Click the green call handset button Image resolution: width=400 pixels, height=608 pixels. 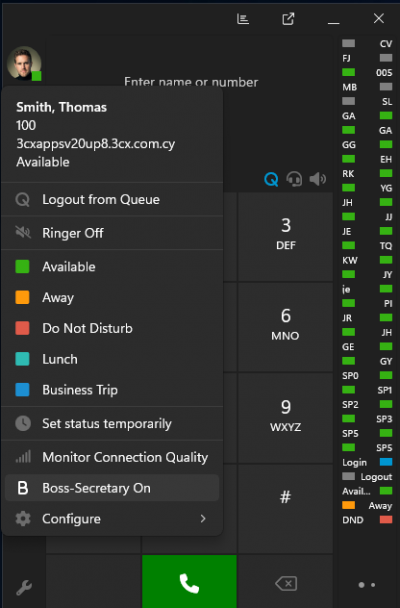(189, 582)
